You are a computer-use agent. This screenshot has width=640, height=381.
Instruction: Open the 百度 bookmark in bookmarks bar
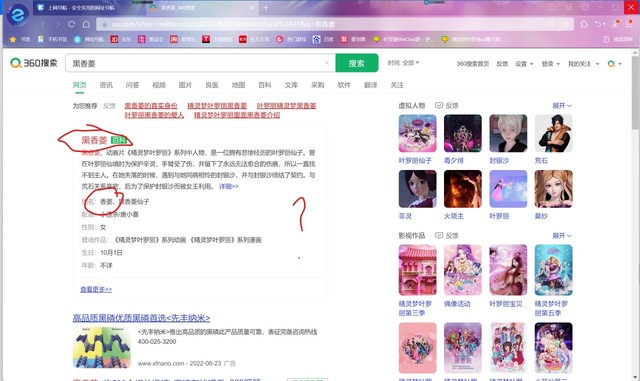323,39
